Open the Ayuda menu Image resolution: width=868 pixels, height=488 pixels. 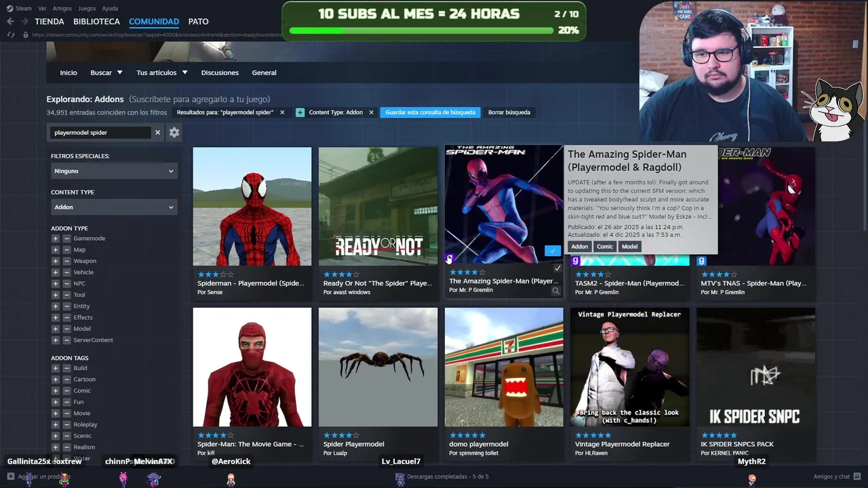click(110, 9)
